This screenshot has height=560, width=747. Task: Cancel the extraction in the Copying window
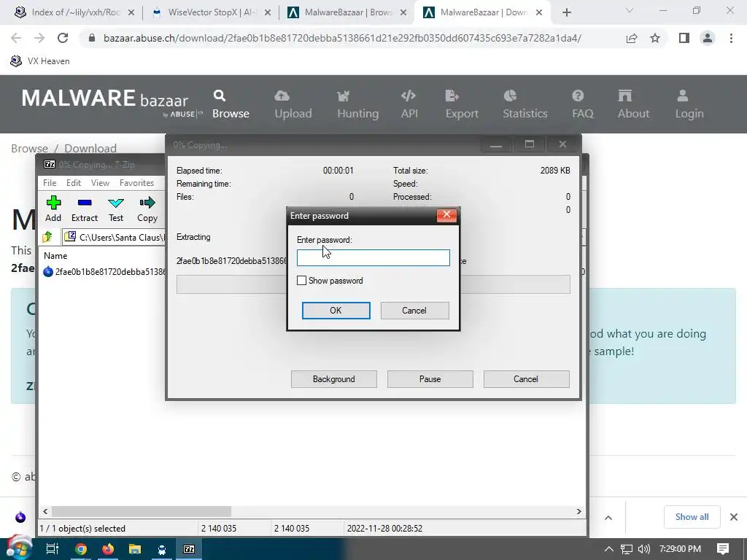(526, 379)
